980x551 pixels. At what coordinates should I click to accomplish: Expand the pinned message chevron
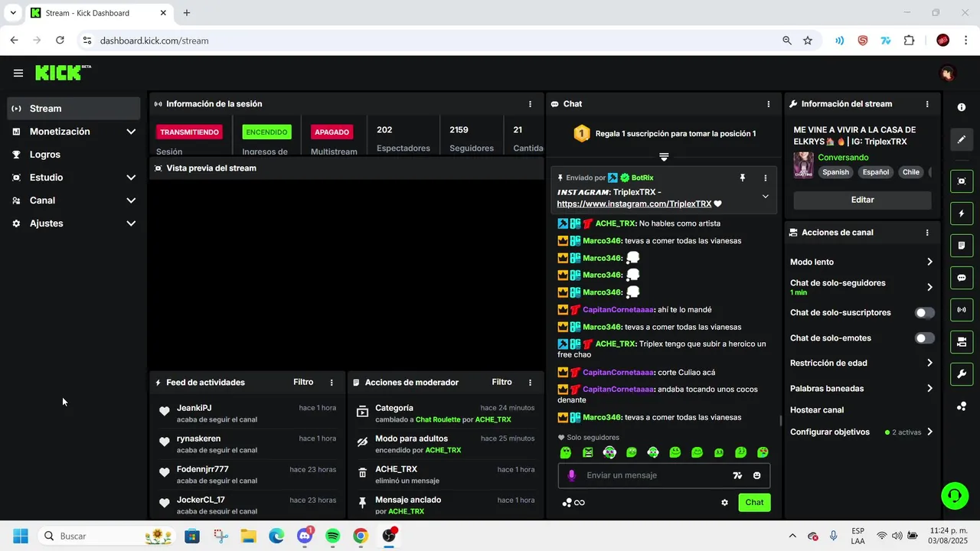pyautogui.click(x=765, y=197)
